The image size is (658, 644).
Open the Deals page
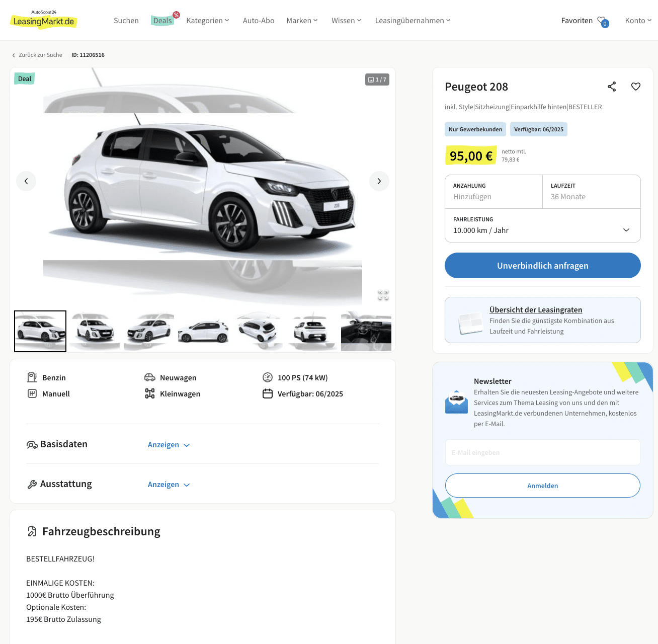(162, 21)
